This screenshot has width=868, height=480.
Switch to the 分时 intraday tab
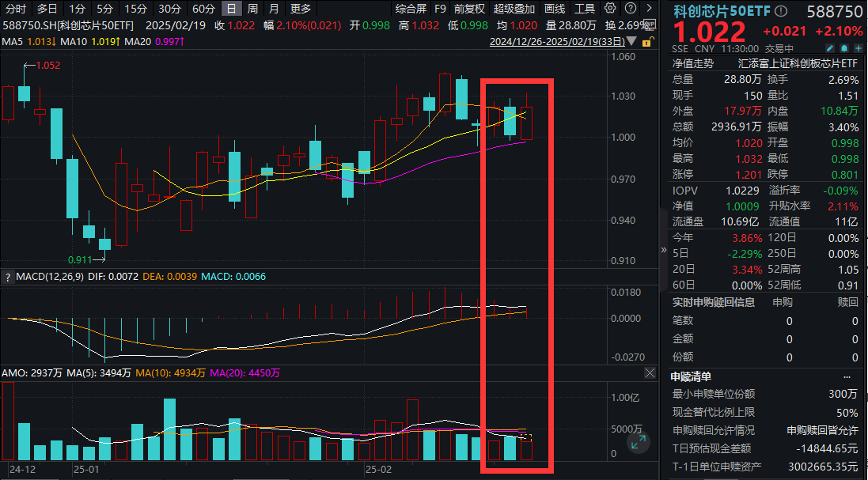click(x=16, y=9)
